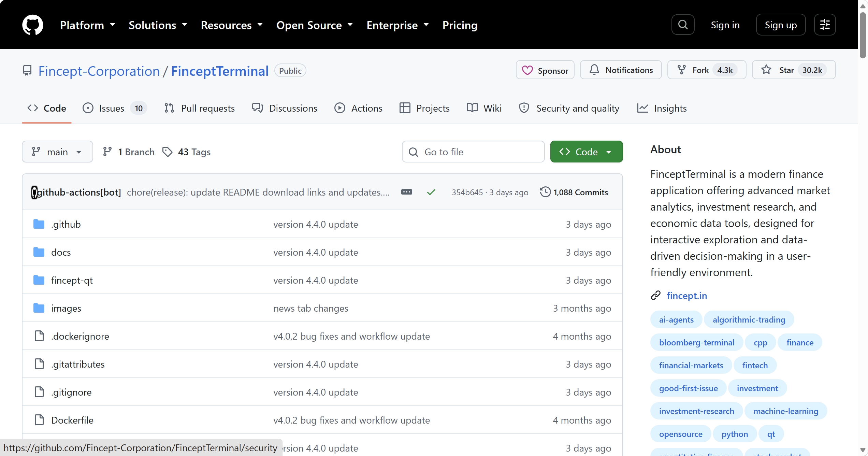Expand the Platform menu
868x456 pixels.
(x=88, y=25)
